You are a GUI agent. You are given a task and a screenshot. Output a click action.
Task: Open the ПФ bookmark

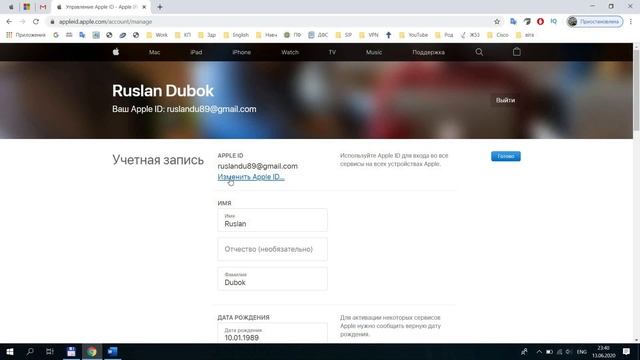coord(293,35)
